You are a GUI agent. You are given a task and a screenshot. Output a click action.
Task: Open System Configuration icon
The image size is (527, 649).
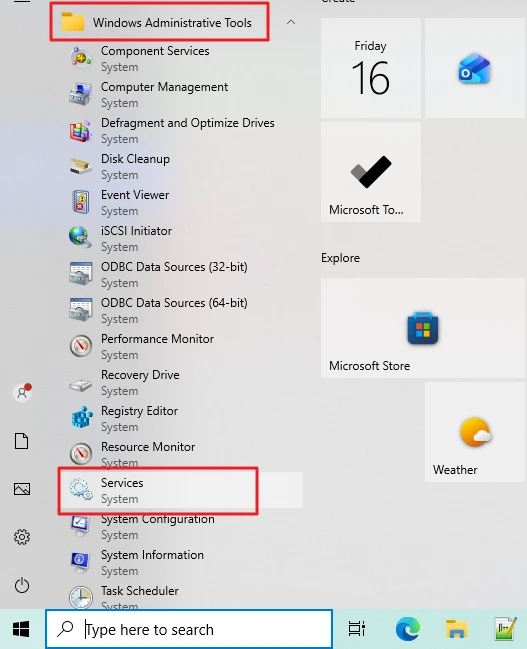tap(79, 526)
